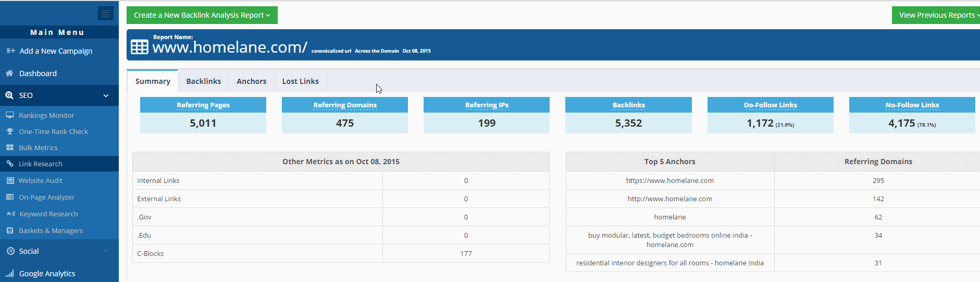The width and height of the screenshot is (980, 282).
Task: Expand the Social menu chevron
Action: pyautogui.click(x=106, y=251)
